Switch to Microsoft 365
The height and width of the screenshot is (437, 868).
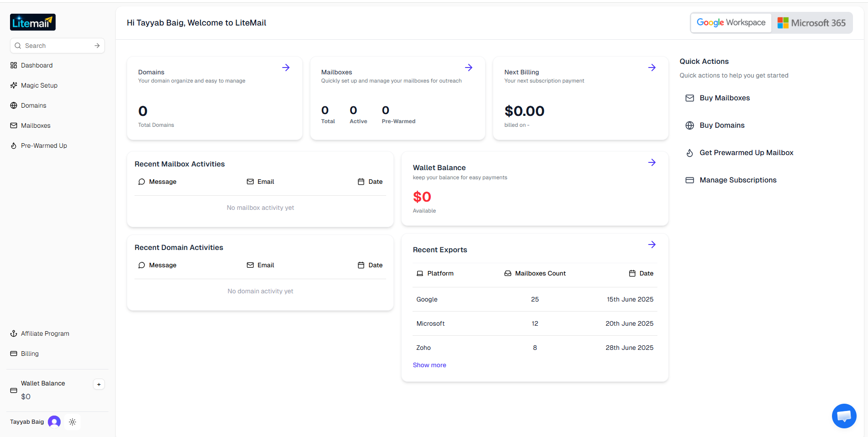811,23
